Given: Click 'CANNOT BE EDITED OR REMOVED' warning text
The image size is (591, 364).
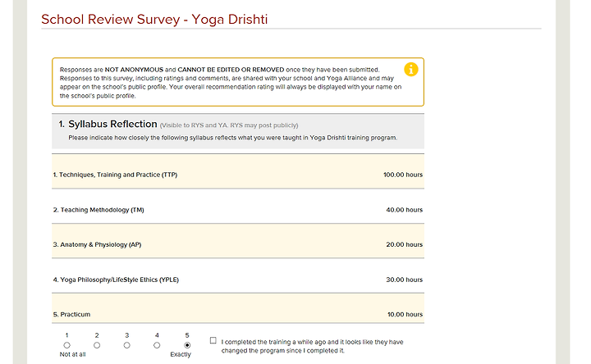Looking at the screenshot, I should 231,70.
